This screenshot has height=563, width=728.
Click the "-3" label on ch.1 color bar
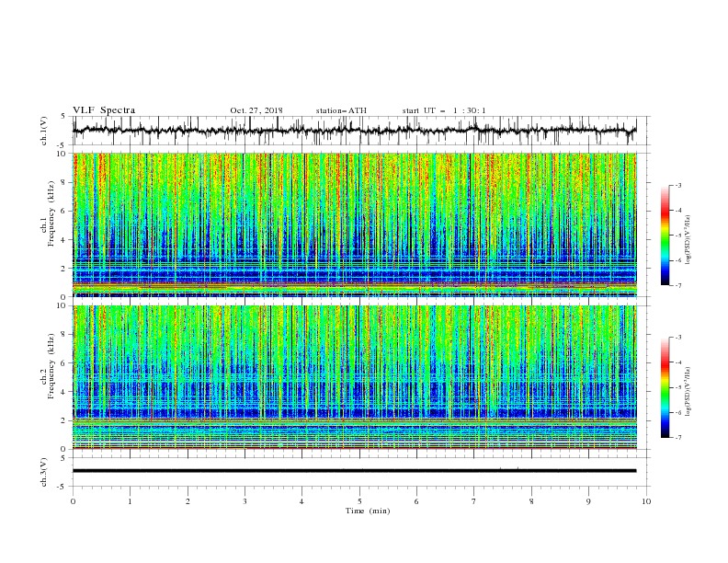click(678, 185)
